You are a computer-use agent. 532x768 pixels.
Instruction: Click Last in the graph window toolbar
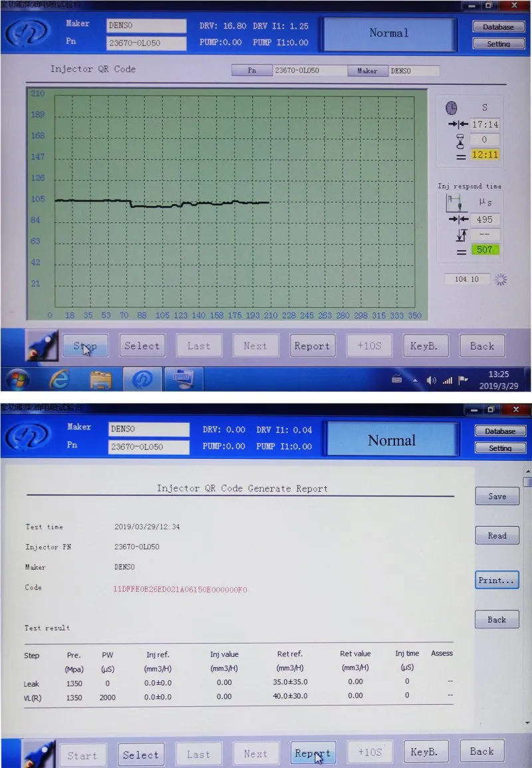tap(199, 346)
